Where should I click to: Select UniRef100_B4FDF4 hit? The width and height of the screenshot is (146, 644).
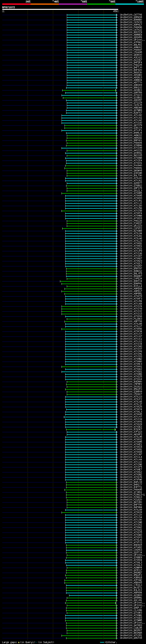tap(131, 63)
